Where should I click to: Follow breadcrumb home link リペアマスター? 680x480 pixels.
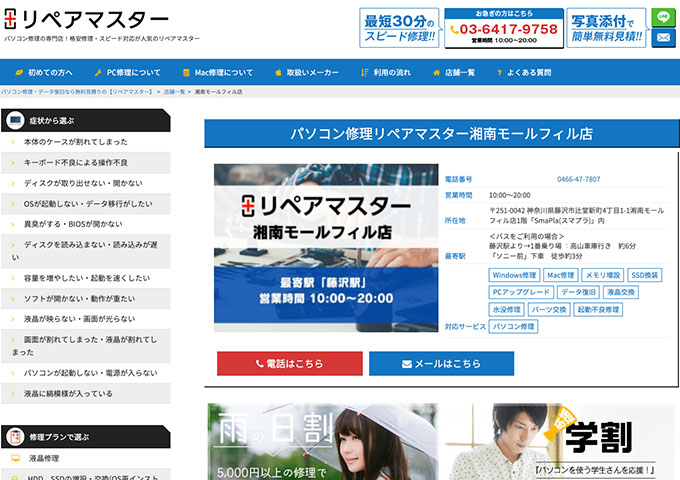point(77,92)
